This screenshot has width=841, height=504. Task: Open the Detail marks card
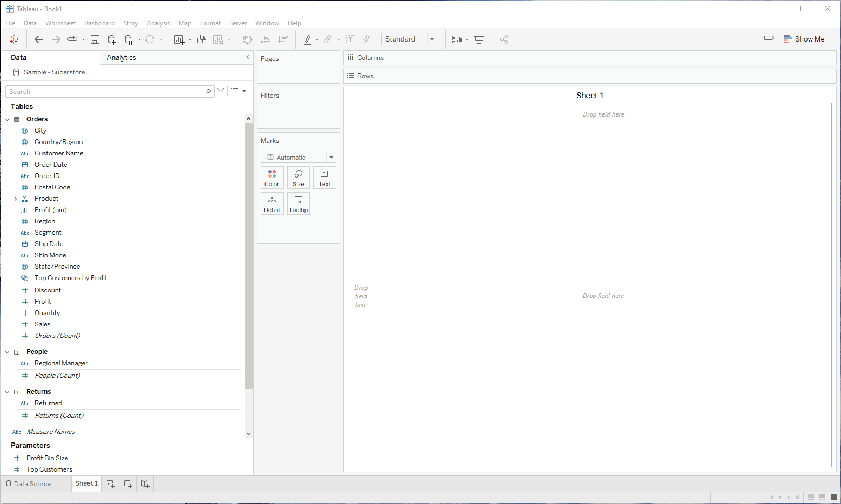(x=272, y=204)
